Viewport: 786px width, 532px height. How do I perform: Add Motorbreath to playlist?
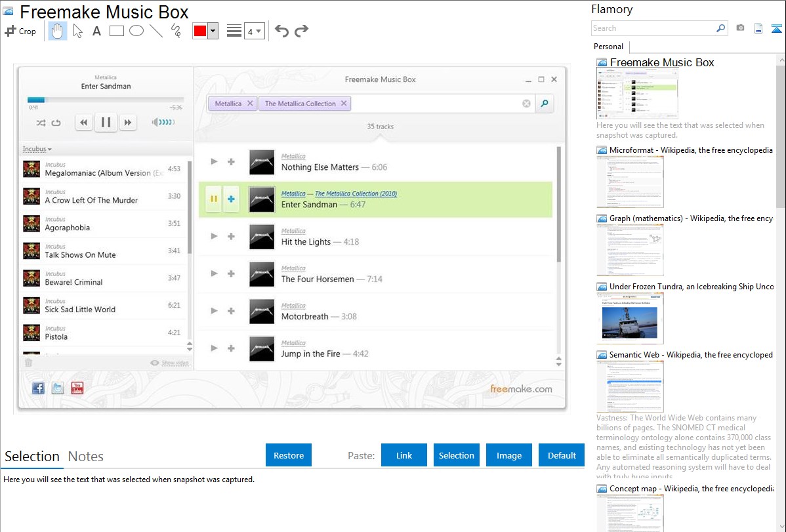231,311
